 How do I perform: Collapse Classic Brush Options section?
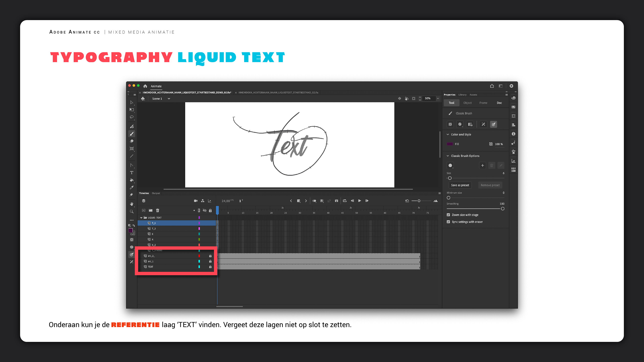(448, 156)
